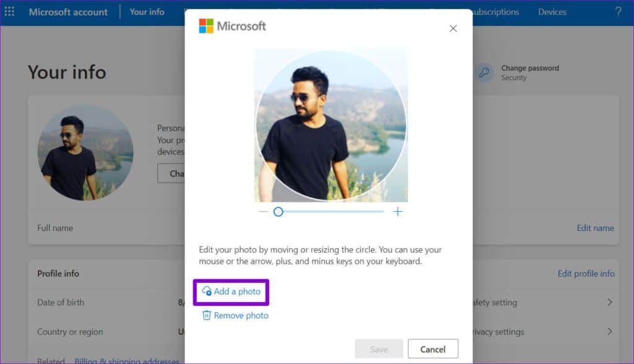Viewport: 634px width, 364px height.
Task: Click Microsoft account in the header
Action: 68,11
